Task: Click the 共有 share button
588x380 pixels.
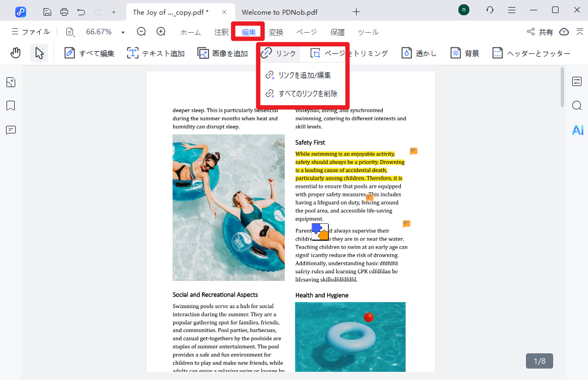Action: (x=540, y=32)
